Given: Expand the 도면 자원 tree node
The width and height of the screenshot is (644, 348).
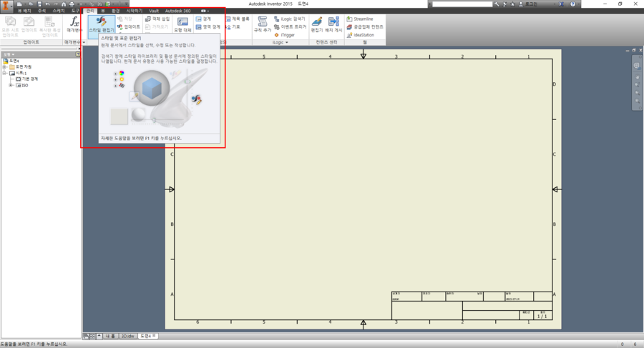Looking at the screenshot, I should 5,66.
